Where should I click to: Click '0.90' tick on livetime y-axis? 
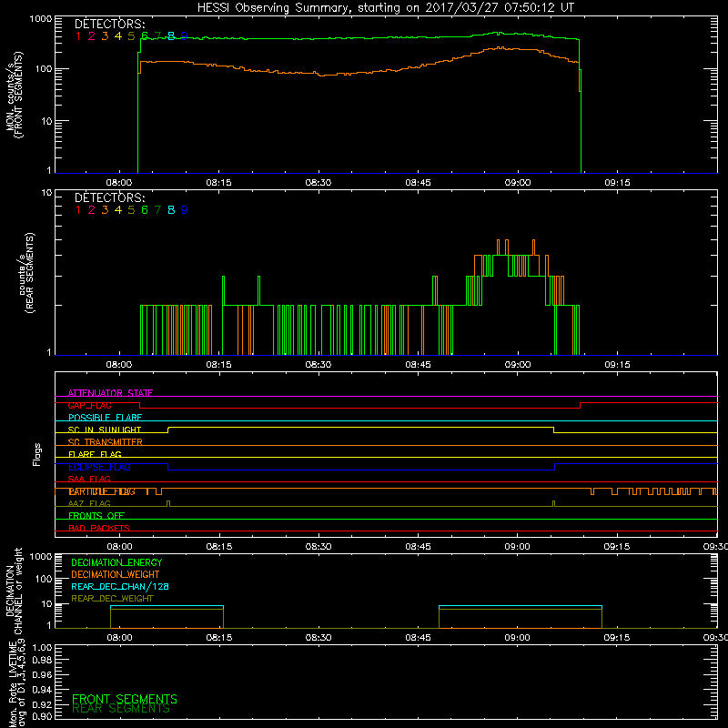pos(42,716)
